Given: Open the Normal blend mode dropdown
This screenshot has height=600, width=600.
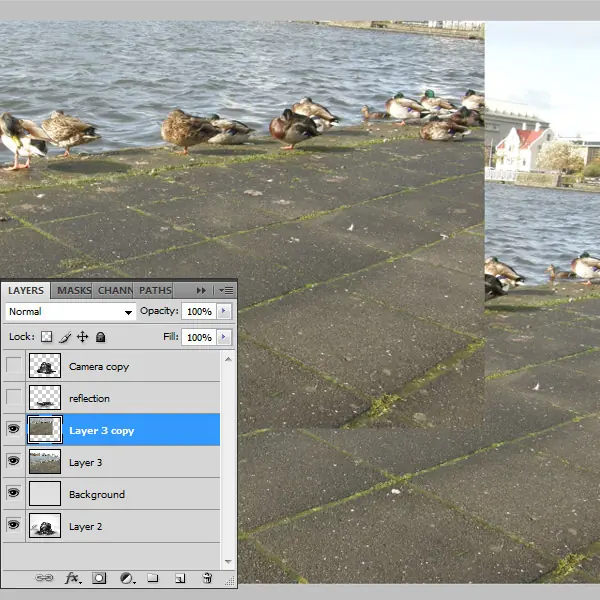Looking at the screenshot, I should (71, 311).
